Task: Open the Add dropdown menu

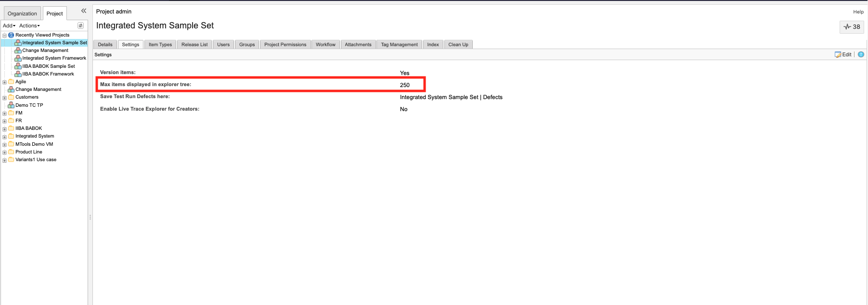Action: point(9,25)
